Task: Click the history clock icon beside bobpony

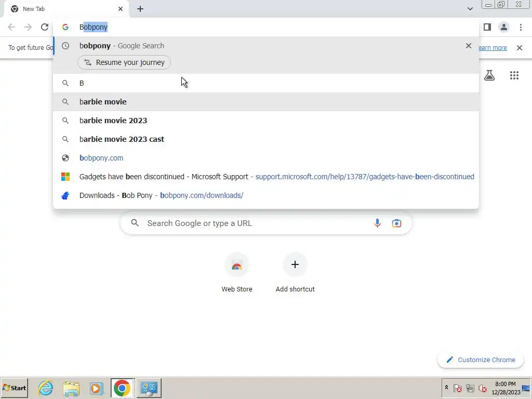Action: [x=65, y=46]
